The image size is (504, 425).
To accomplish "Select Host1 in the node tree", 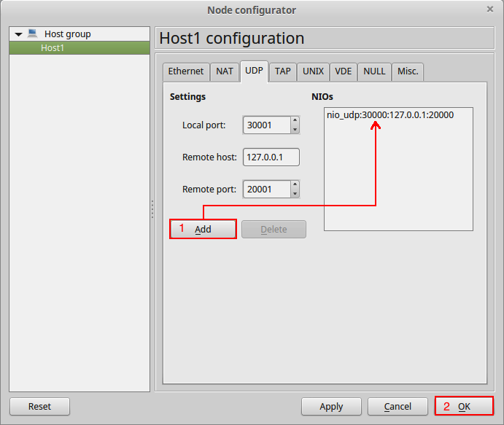I will tap(53, 48).
